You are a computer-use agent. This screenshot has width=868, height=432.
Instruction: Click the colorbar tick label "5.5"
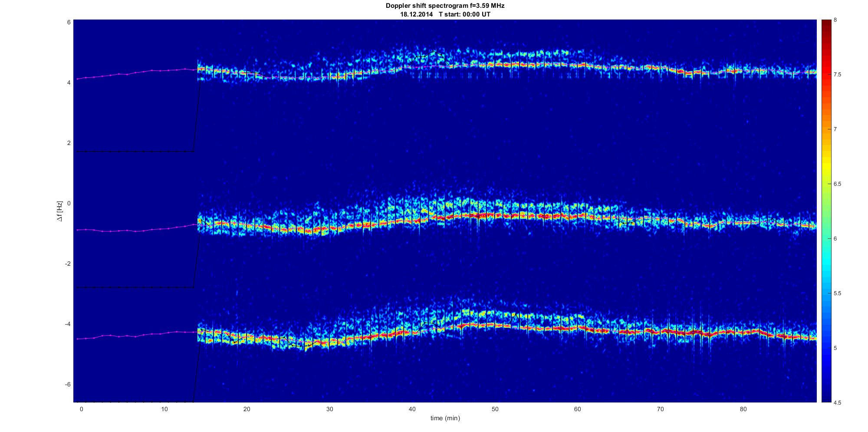coord(837,293)
